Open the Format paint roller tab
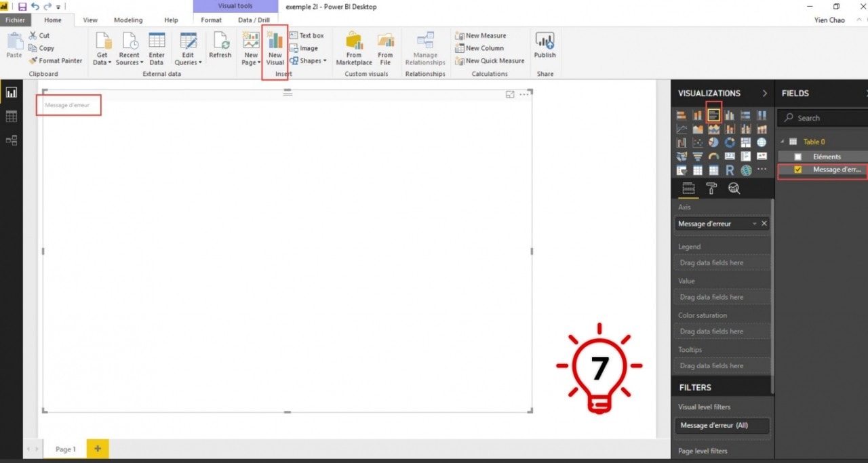Image resolution: width=868 pixels, height=463 pixels. point(711,189)
